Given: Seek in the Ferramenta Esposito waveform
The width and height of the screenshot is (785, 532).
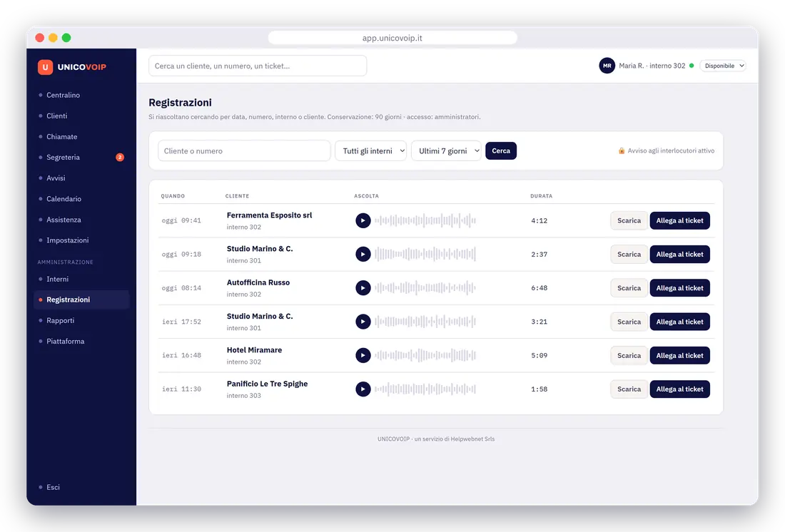Looking at the screenshot, I should 425,220.
